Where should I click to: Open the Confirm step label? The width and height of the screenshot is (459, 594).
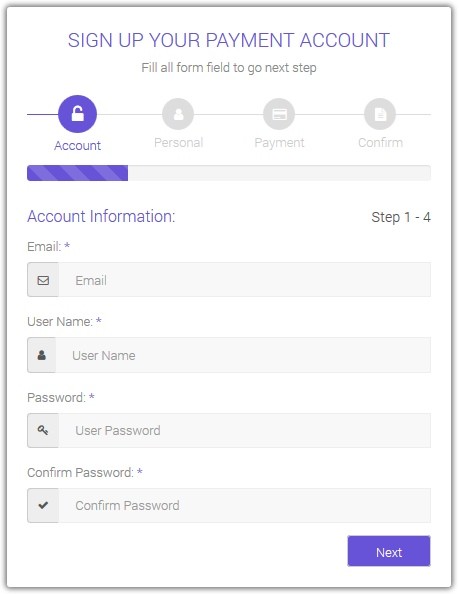click(x=380, y=142)
